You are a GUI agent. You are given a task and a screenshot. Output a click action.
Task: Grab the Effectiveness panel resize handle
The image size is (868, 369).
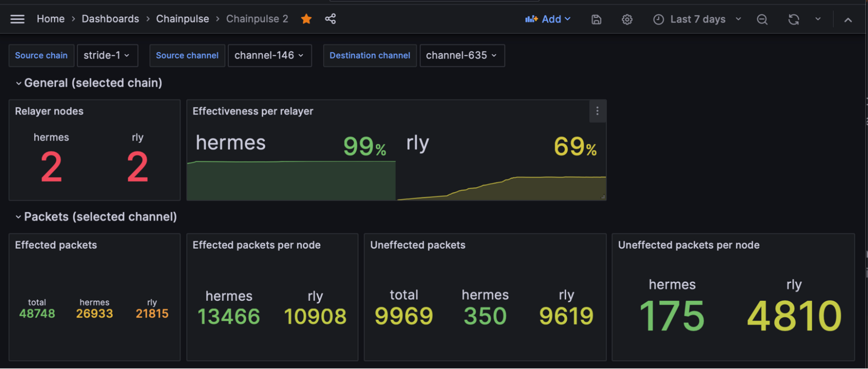[x=603, y=197]
